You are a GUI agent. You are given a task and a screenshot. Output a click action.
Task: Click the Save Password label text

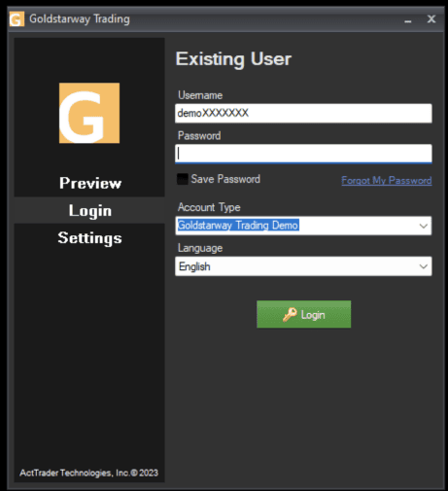click(225, 179)
